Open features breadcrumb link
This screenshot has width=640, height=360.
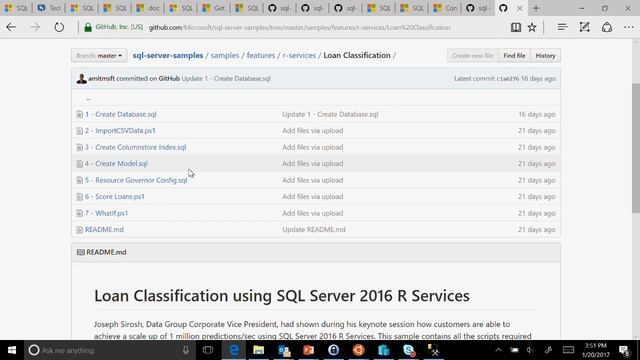pyautogui.click(x=261, y=55)
